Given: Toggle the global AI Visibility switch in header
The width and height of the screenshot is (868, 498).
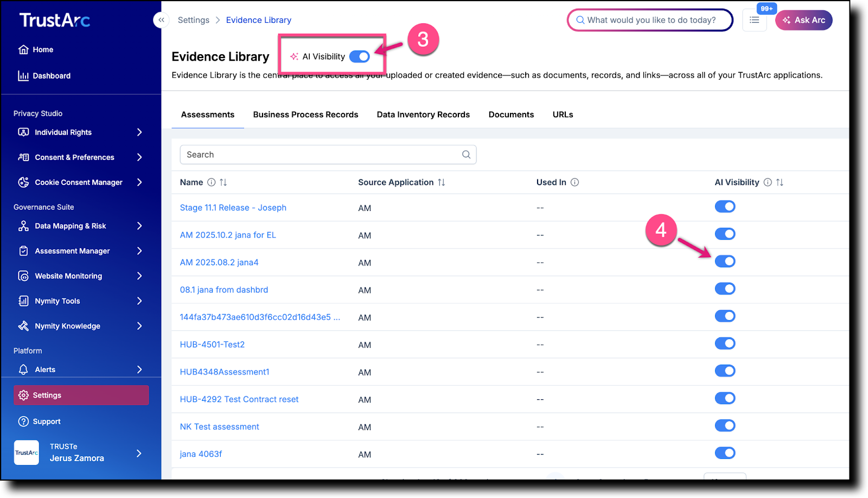Looking at the screenshot, I should pos(359,56).
